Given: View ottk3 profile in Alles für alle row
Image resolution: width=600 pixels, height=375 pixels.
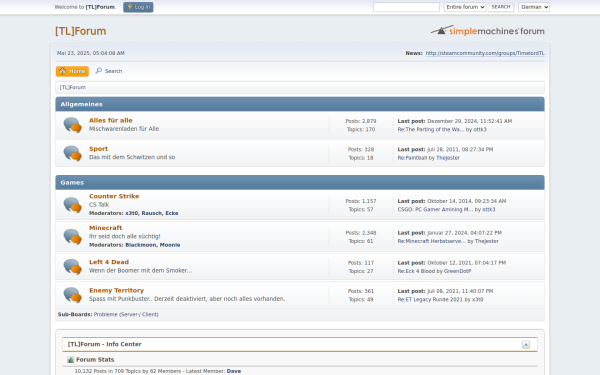Looking at the screenshot, I should click(480, 129).
